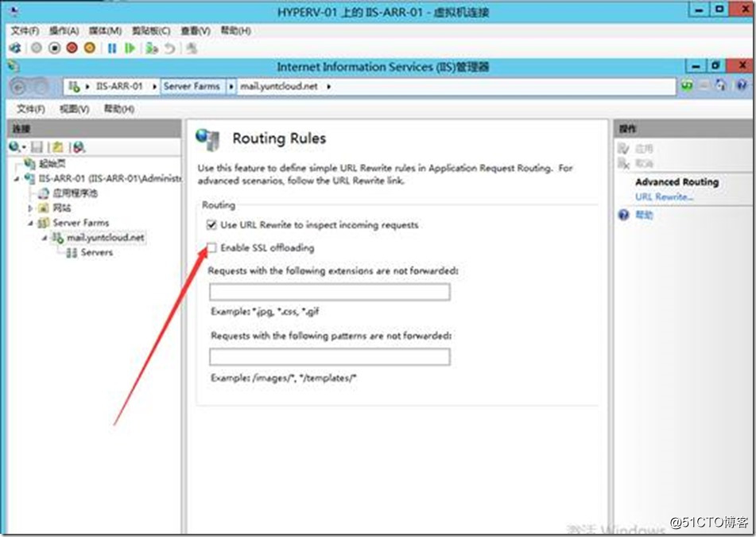Screen dimensions: 756x537
Task: Open IIS Manager 文件(F) menu
Action: tap(31, 109)
